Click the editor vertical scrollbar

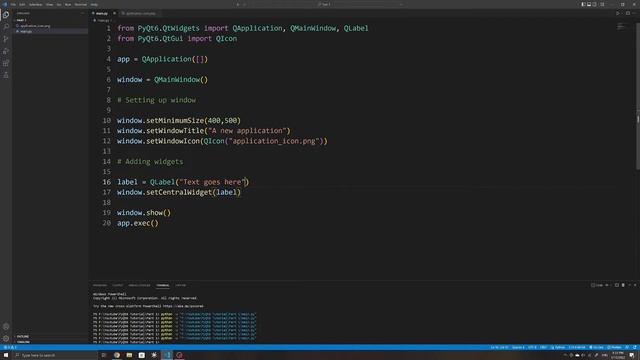638,96
